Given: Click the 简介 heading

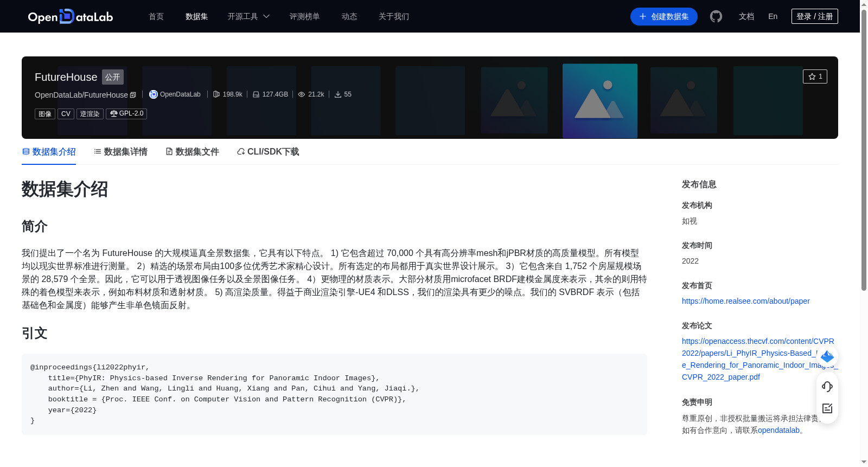Looking at the screenshot, I should [35, 226].
